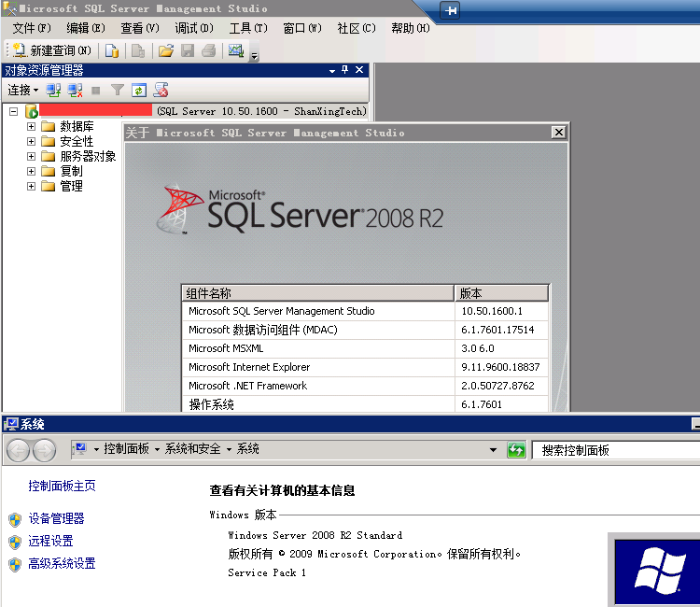700x607 pixels.
Task: Expand the 服务器对象 folder node
Action: [31, 156]
